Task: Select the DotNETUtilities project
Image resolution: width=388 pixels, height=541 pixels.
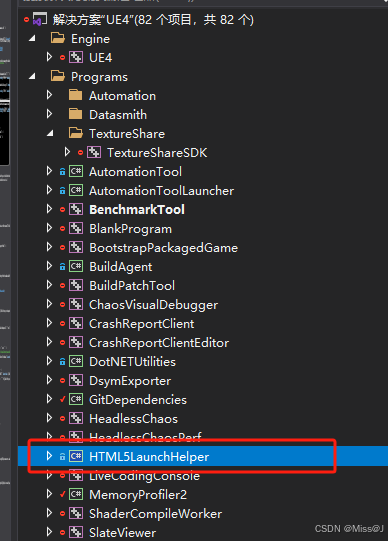Action: click(132, 362)
